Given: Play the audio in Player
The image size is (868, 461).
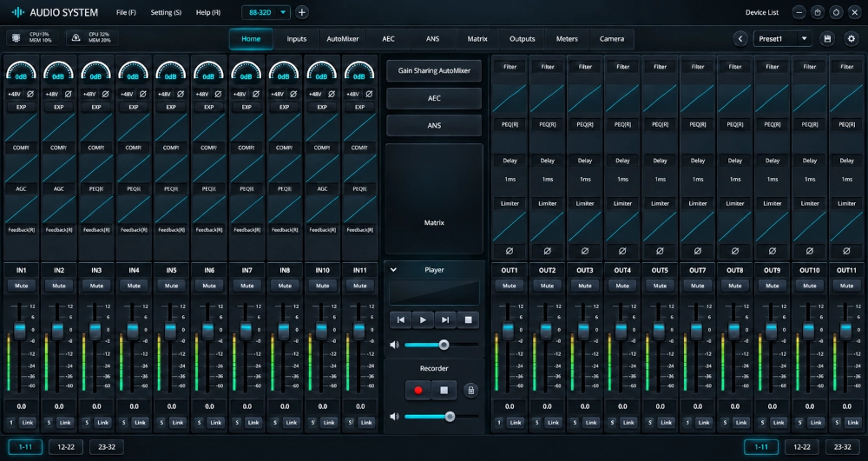Looking at the screenshot, I should click(x=423, y=319).
